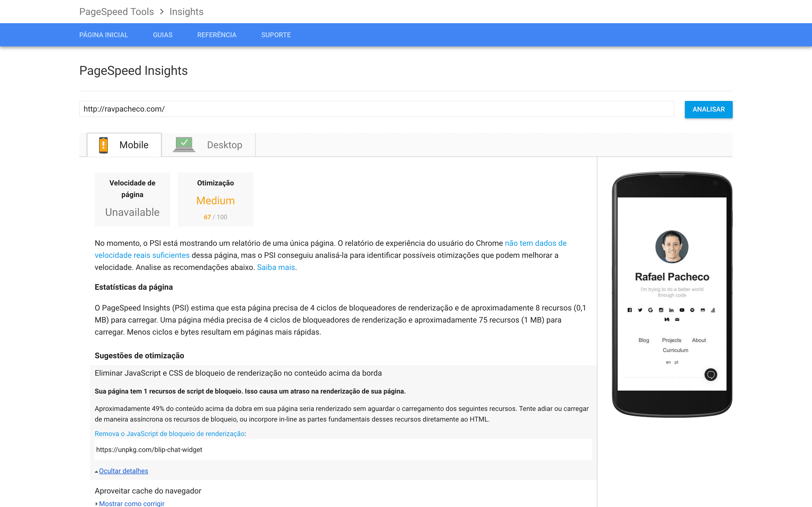Open the GUIAS menu item

(162, 35)
